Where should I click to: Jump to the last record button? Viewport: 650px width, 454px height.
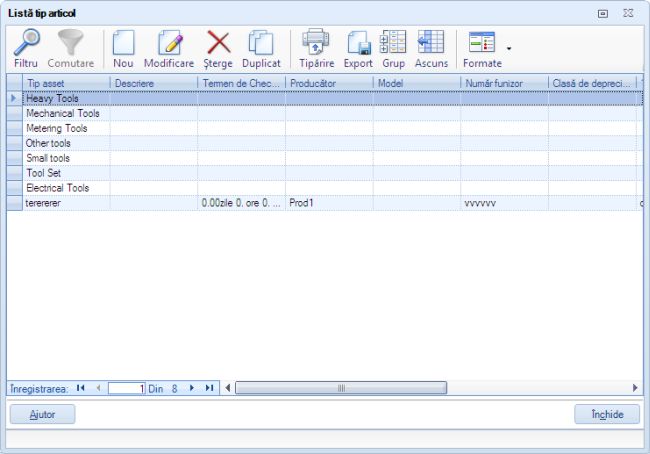(209, 388)
